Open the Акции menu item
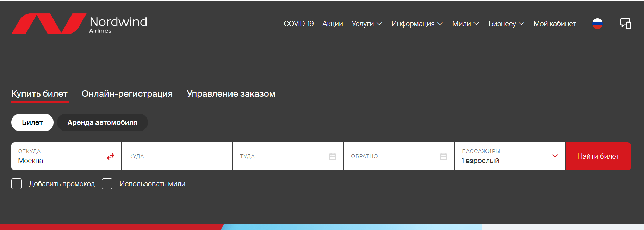Viewport: 644px width, 230px height. click(333, 24)
